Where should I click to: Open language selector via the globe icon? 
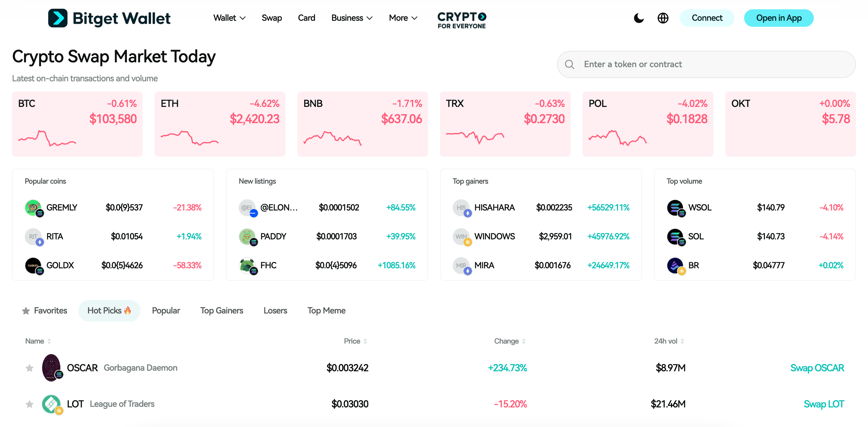(x=663, y=18)
